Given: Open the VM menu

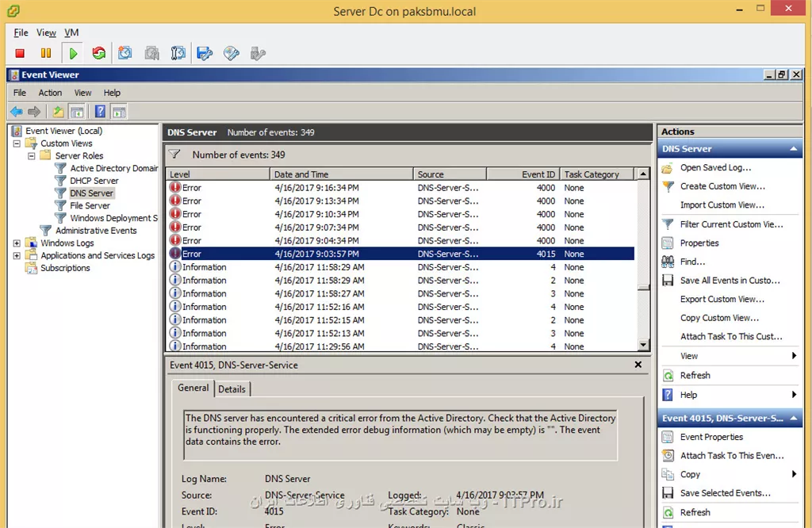Looking at the screenshot, I should (71, 33).
